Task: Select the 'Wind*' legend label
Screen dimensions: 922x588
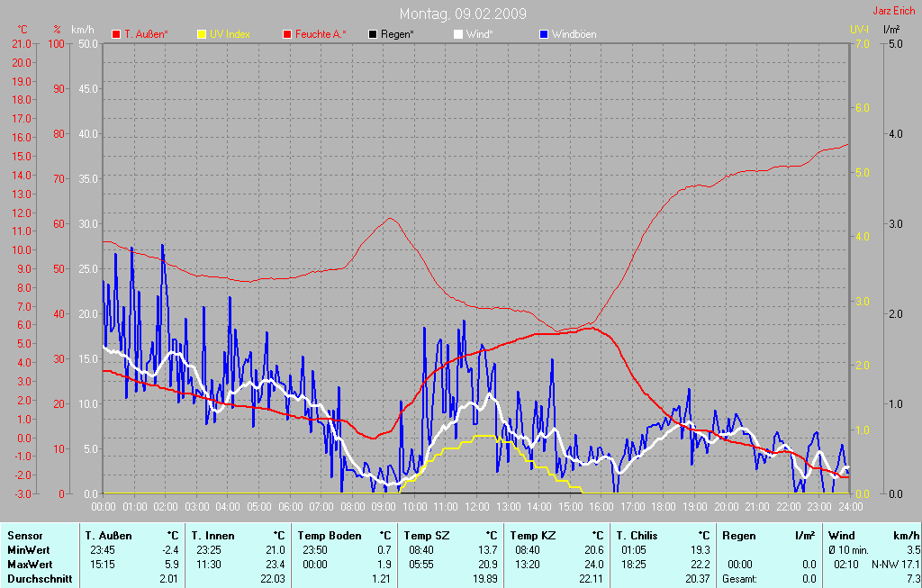Action: coord(479,34)
